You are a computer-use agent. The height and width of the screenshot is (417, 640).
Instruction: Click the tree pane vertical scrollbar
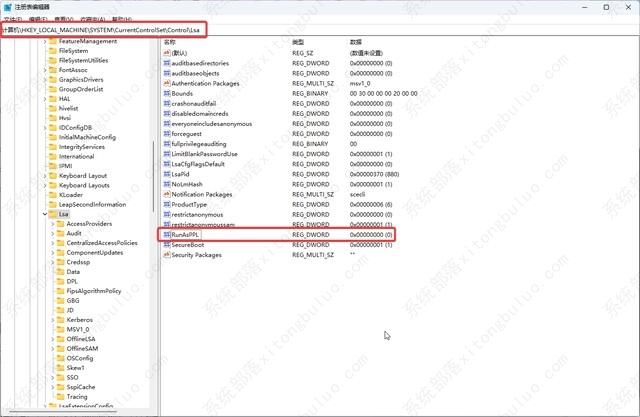pyautogui.click(x=153, y=176)
